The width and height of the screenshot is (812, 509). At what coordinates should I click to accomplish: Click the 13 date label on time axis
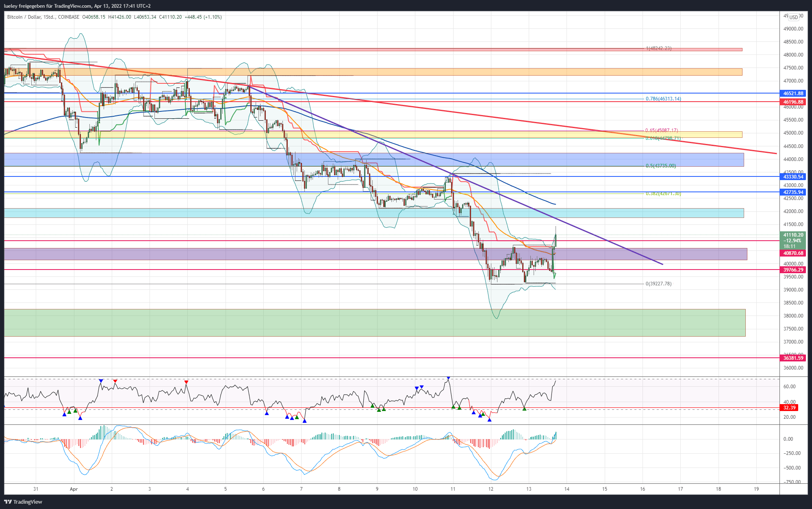point(529,489)
